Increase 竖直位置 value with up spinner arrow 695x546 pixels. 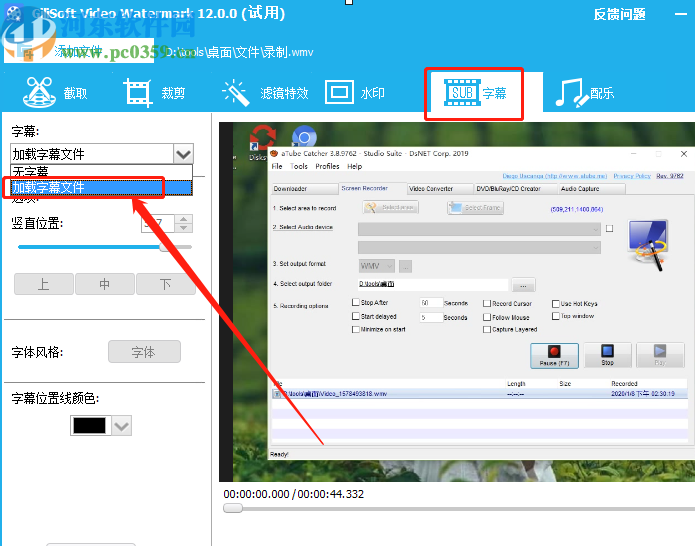click(x=184, y=219)
